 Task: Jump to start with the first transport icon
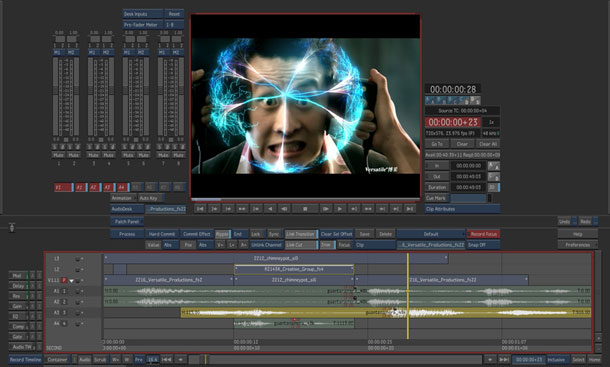pyautogui.click(x=200, y=209)
